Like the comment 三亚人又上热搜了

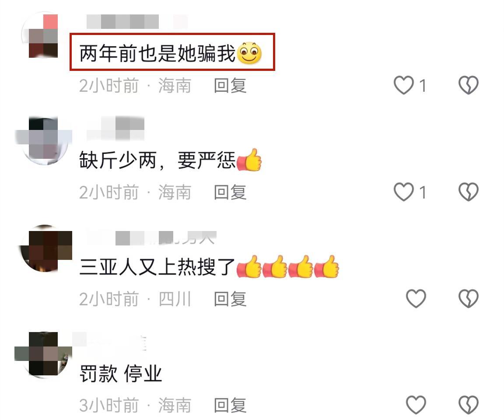(416, 298)
